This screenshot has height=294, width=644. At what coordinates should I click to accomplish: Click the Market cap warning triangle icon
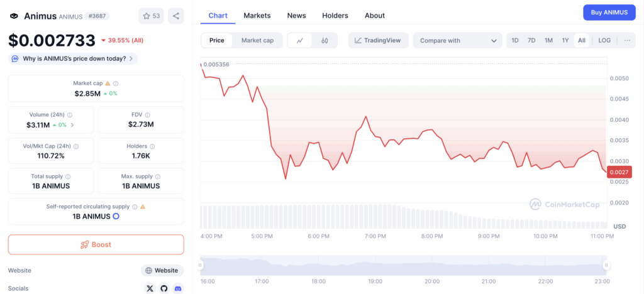coord(108,83)
